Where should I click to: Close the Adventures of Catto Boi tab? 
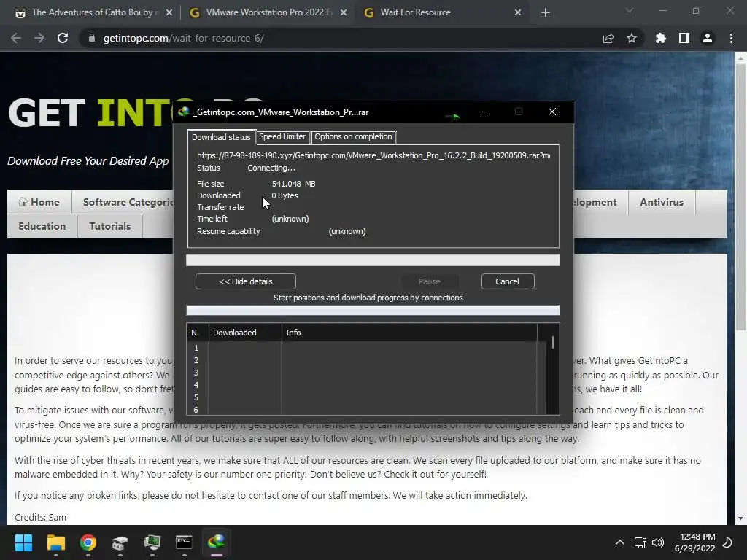click(169, 12)
